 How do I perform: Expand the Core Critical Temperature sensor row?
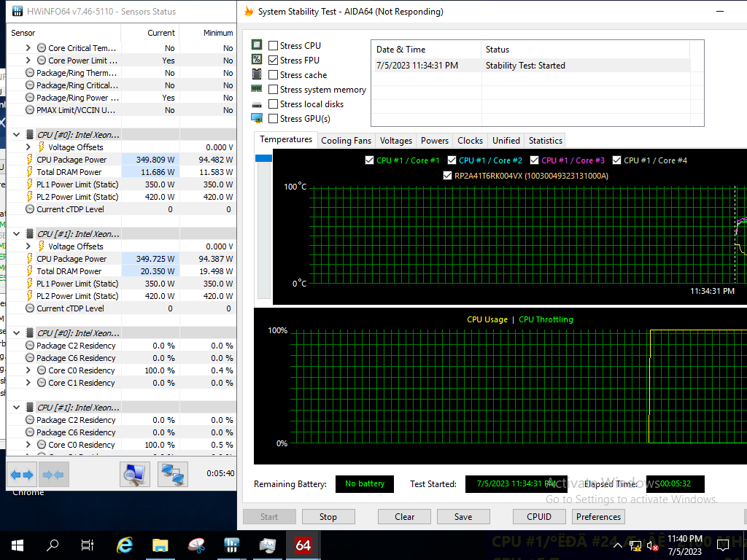pyautogui.click(x=28, y=48)
